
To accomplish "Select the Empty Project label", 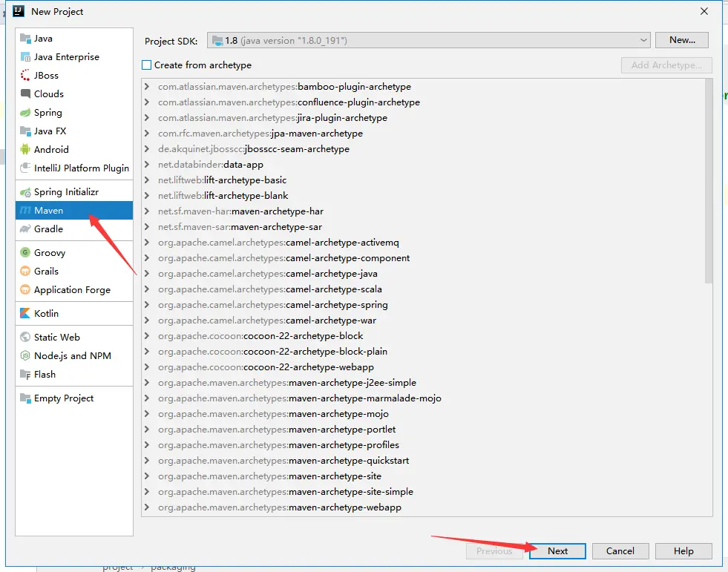I will pos(64,398).
